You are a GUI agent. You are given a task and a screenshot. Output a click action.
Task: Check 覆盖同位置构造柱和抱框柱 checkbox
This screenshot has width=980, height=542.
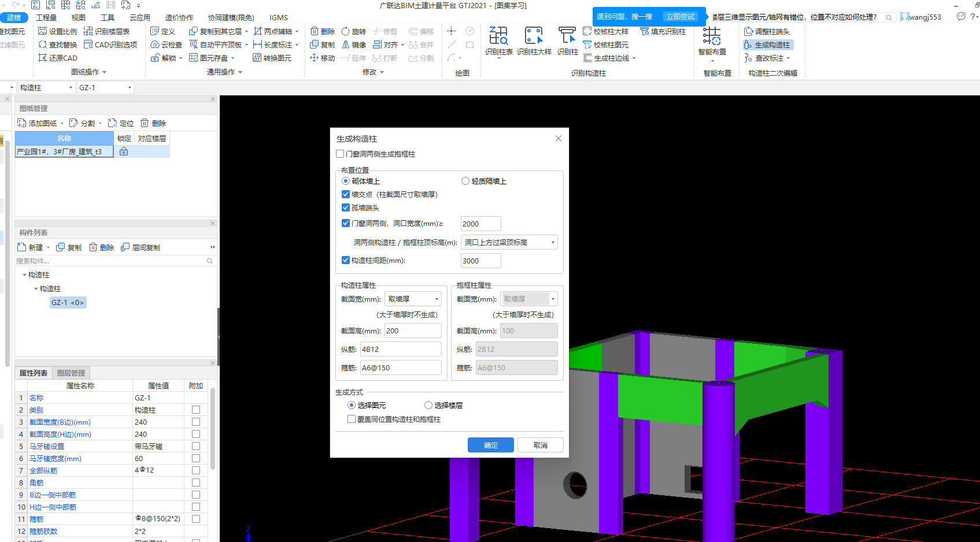[352, 420]
